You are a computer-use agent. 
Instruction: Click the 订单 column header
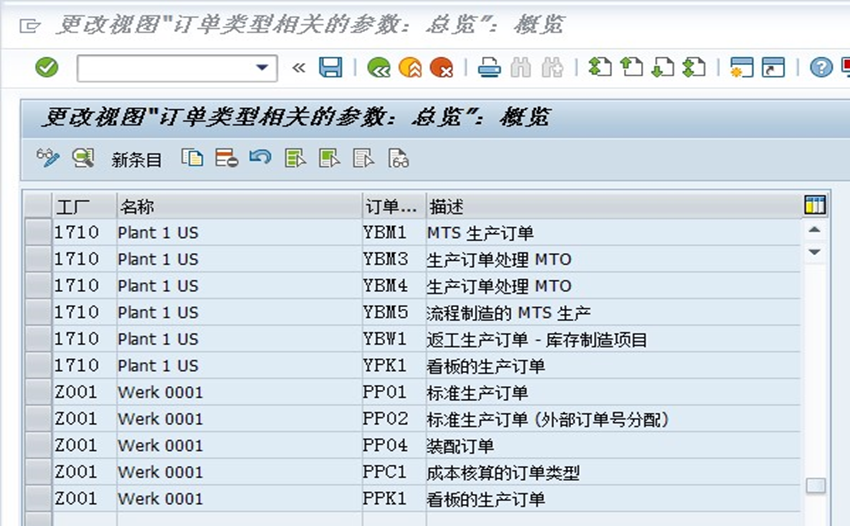[394, 206]
